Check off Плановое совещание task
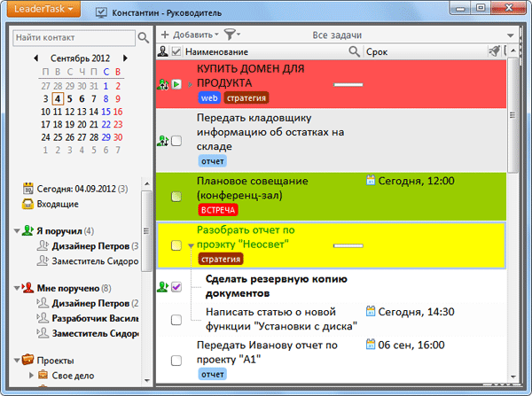 pos(176,196)
